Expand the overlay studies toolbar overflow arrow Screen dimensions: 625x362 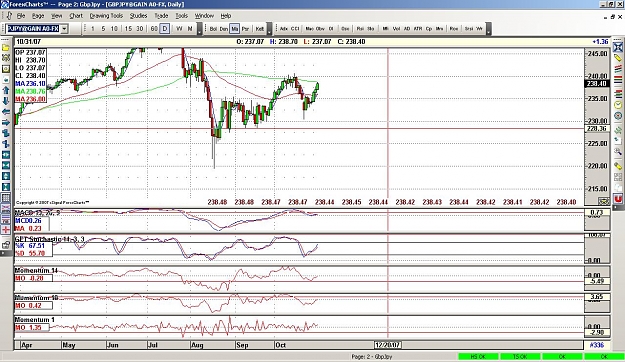pos(269,29)
